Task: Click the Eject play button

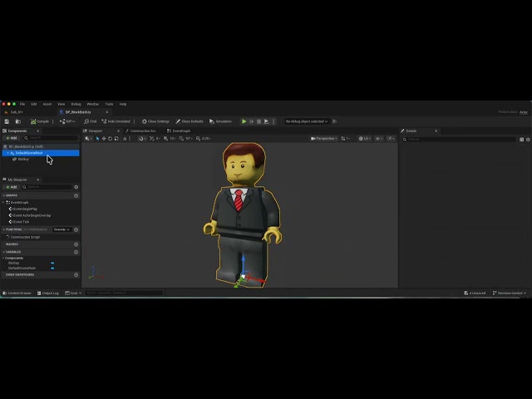Action: click(266, 121)
